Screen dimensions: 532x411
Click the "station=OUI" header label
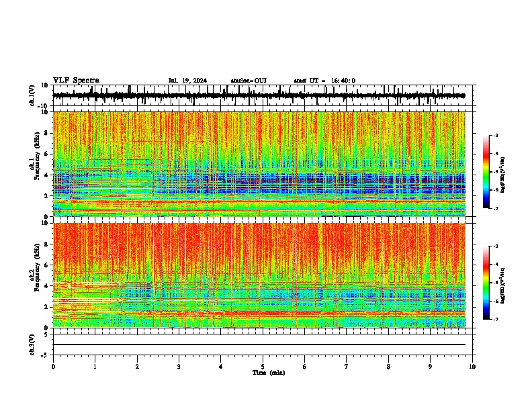[x=249, y=81]
